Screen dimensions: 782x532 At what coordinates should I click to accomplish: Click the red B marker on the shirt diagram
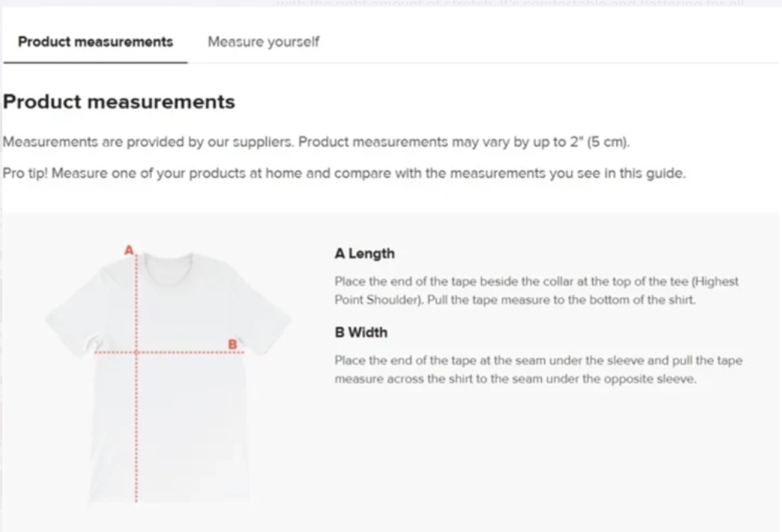pyautogui.click(x=231, y=343)
